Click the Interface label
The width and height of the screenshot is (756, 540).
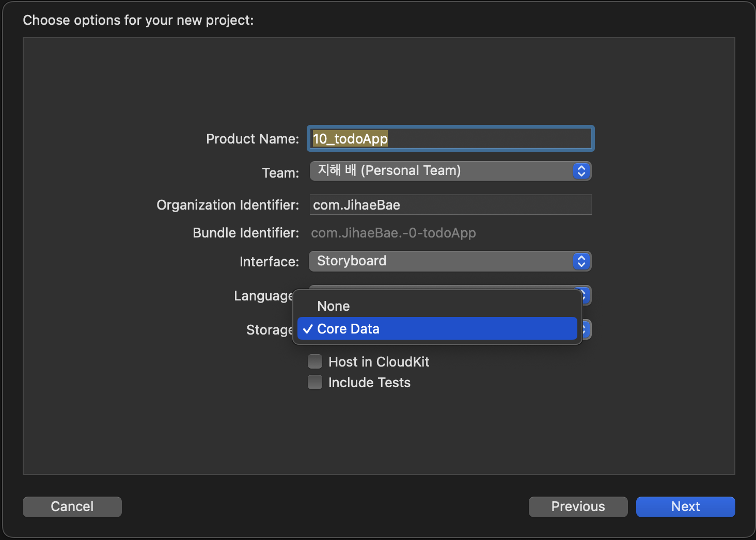pyautogui.click(x=269, y=262)
